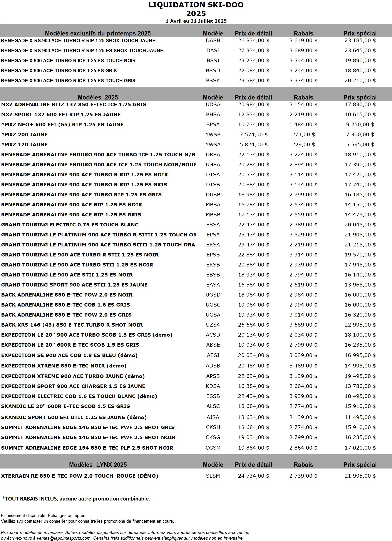Click the special price 16 000,00 $
This screenshot has width=392, height=541.
pyautogui.click(x=360, y=295)
